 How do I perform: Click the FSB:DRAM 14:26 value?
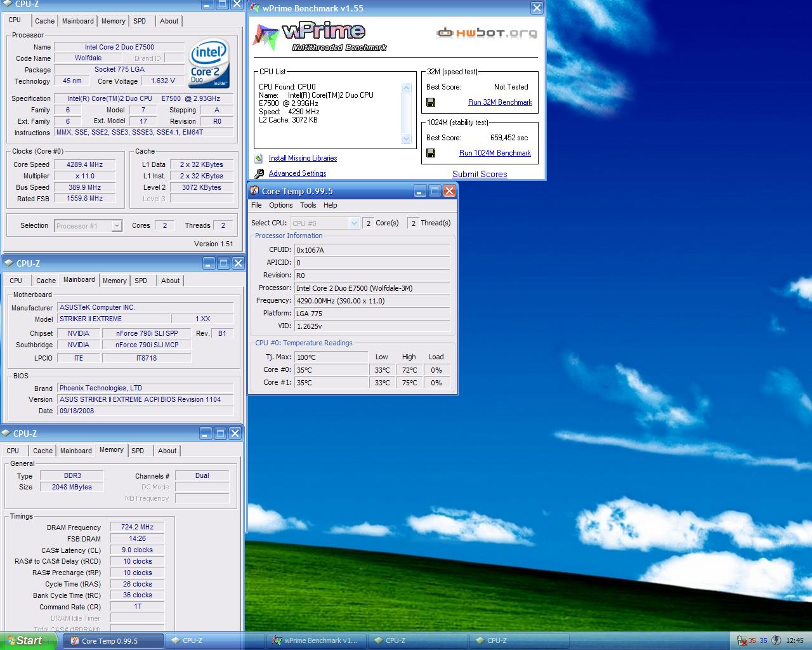(x=138, y=538)
